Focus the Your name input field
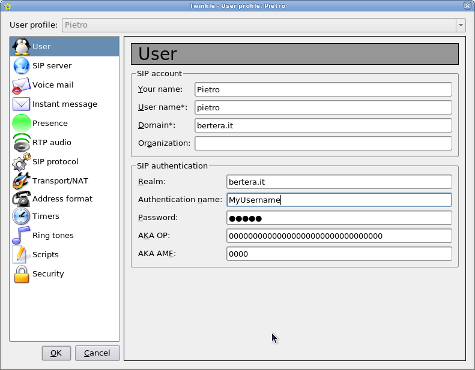This screenshot has height=370, width=475. coord(323,90)
